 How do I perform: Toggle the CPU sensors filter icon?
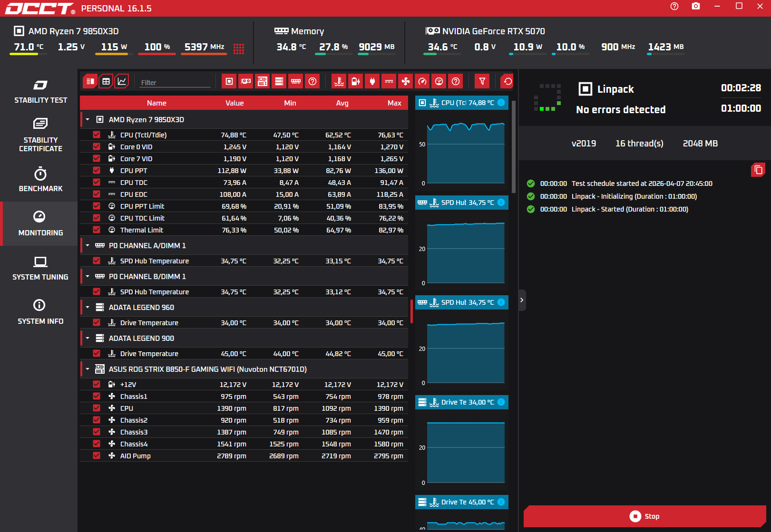point(229,81)
